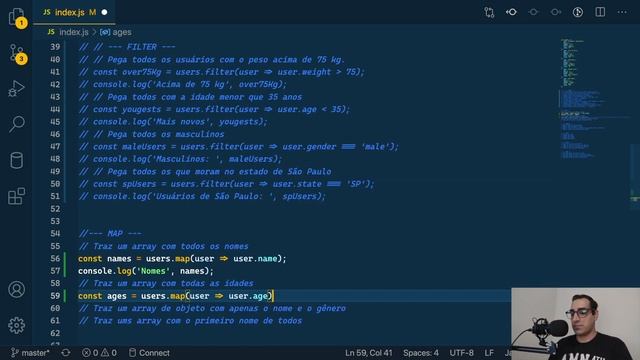The image size is (640, 360).
Task: Open the errors and warnings problems indicator
Action: point(99,353)
